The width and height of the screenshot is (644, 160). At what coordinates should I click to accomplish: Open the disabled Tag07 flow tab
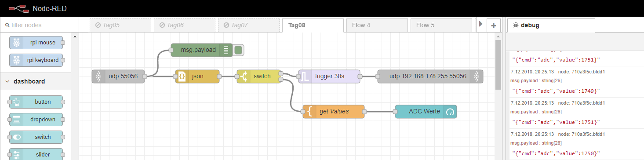(x=249, y=25)
